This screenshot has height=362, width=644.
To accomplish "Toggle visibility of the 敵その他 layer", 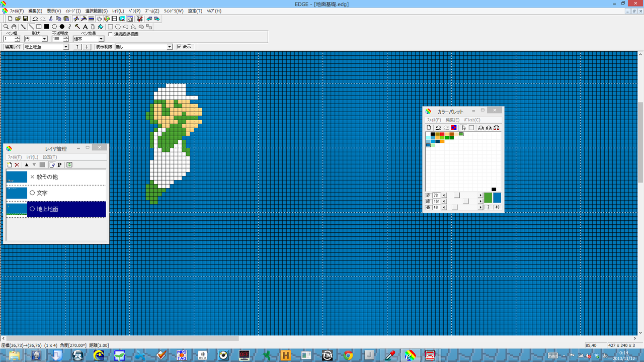I will tap(32, 177).
